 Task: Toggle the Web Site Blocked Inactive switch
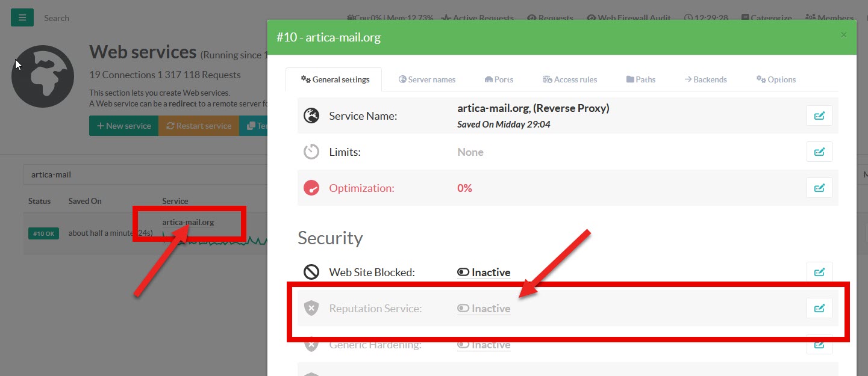[484, 273]
